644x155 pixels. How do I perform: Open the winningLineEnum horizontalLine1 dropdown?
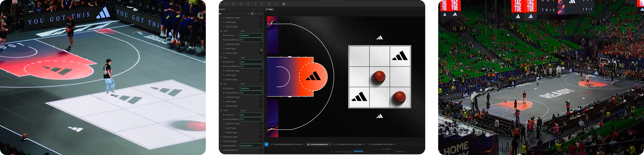click(251, 146)
